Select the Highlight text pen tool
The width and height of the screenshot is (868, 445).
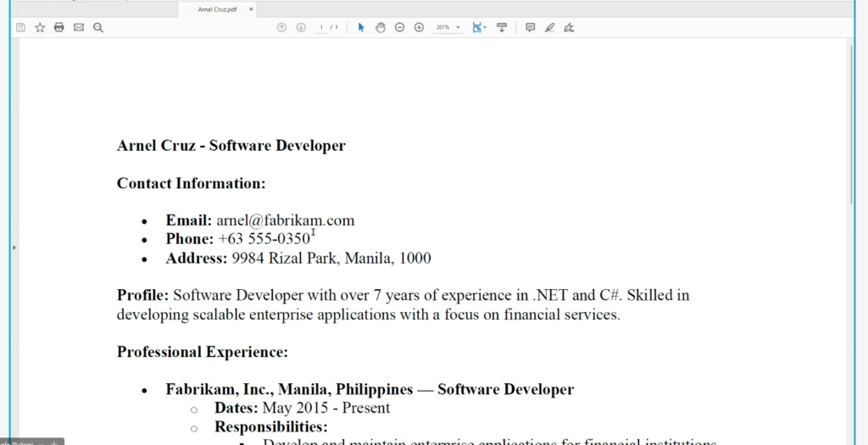coord(549,28)
